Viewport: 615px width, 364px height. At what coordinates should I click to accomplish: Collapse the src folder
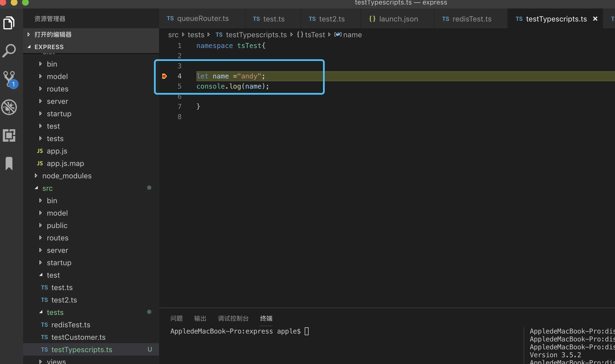(x=91, y=188)
